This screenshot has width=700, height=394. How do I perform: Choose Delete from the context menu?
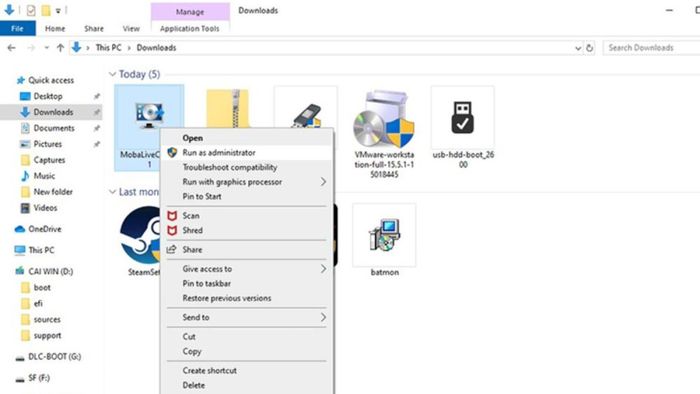click(x=247, y=385)
